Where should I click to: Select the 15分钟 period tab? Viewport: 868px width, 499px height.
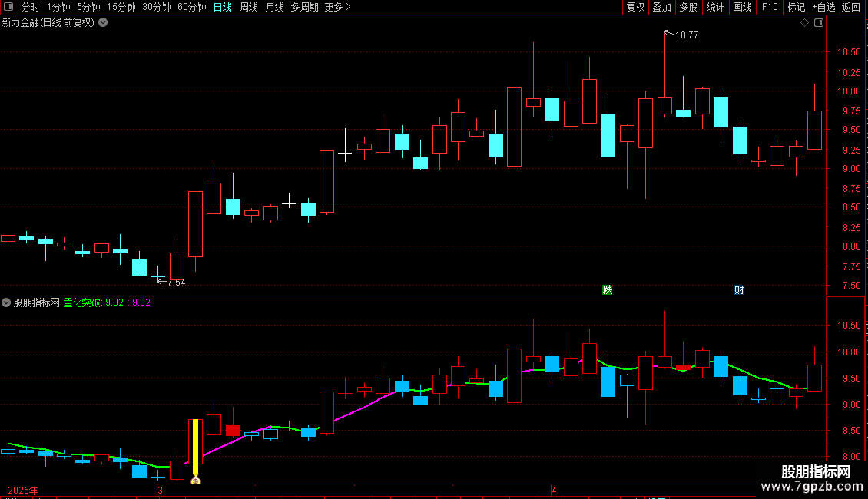point(121,7)
